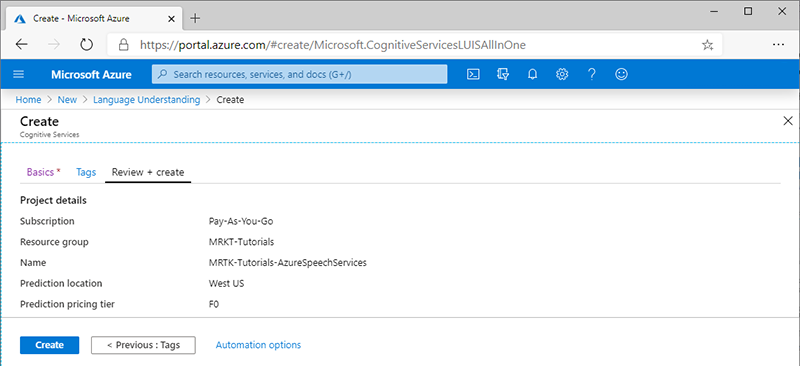The height and width of the screenshot is (366, 800).
Task: Open the help question mark
Action: pyautogui.click(x=591, y=75)
